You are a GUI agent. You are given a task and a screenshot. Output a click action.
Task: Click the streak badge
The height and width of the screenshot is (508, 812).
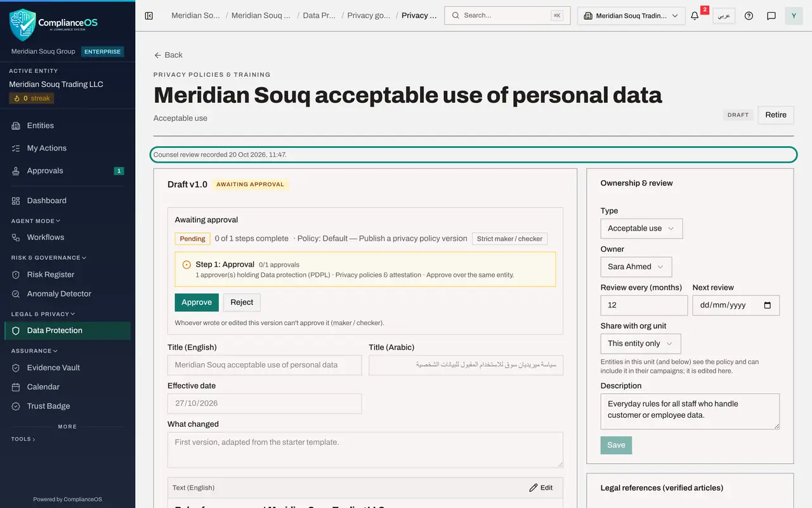(32, 98)
